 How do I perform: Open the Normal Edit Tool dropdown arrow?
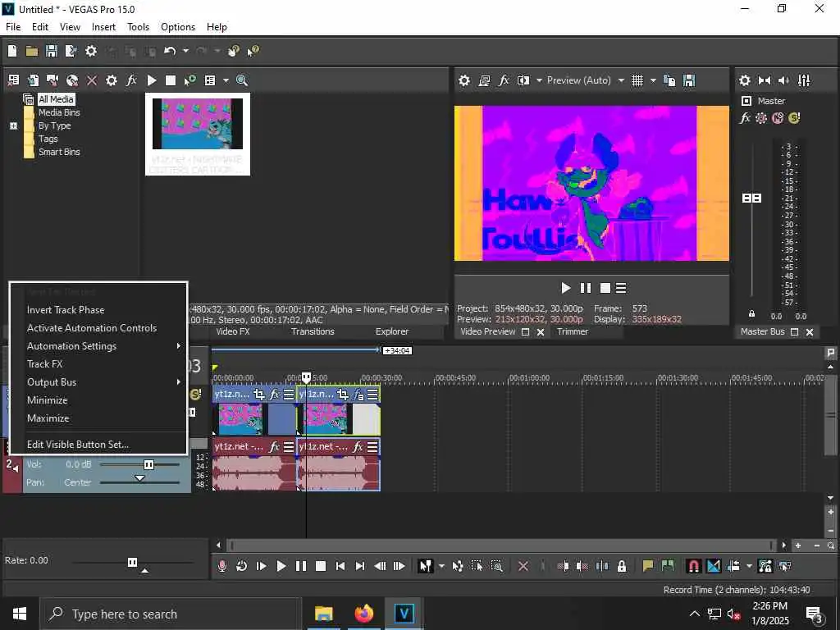point(441,566)
